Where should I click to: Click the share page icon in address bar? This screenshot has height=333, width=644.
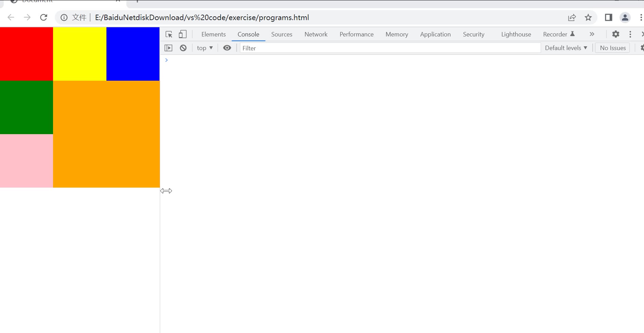click(572, 17)
